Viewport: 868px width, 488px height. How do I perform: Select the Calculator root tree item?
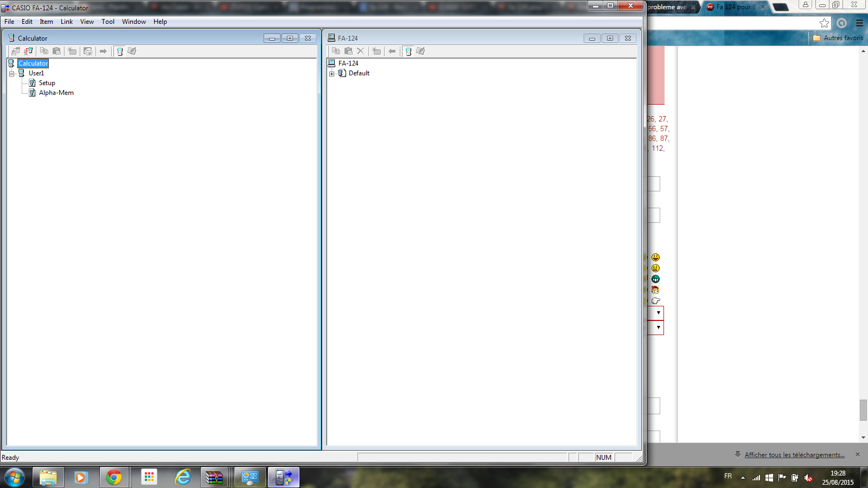[x=33, y=63]
